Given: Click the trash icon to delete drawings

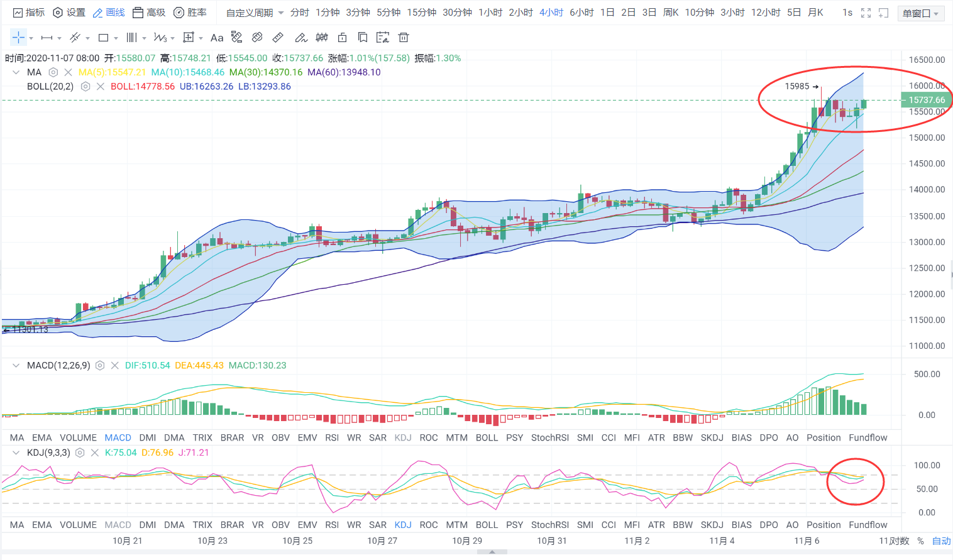Looking at the screenshot, I should point(404,38).
